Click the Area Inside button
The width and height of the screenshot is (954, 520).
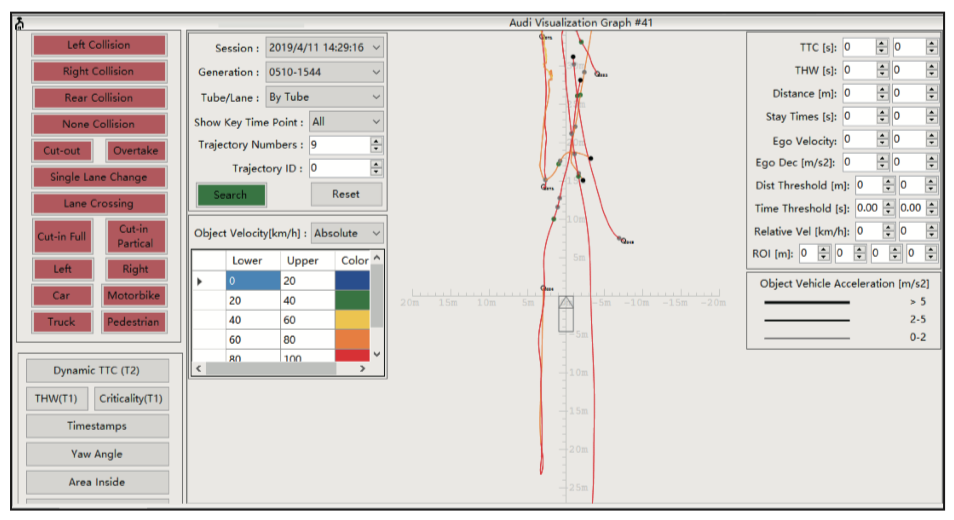tap(97, 482)
